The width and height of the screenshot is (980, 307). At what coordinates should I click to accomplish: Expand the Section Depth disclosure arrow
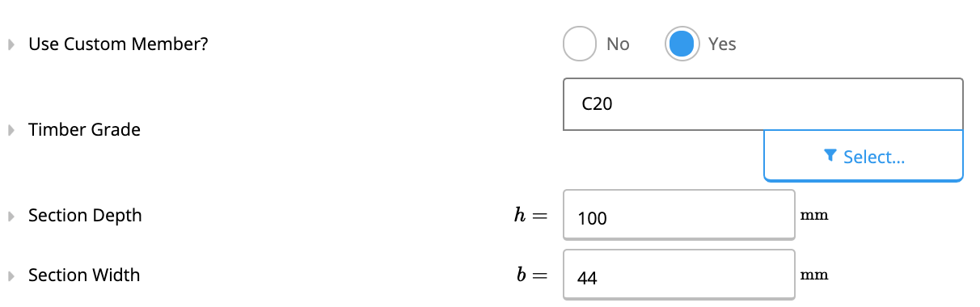click(11, 216)
